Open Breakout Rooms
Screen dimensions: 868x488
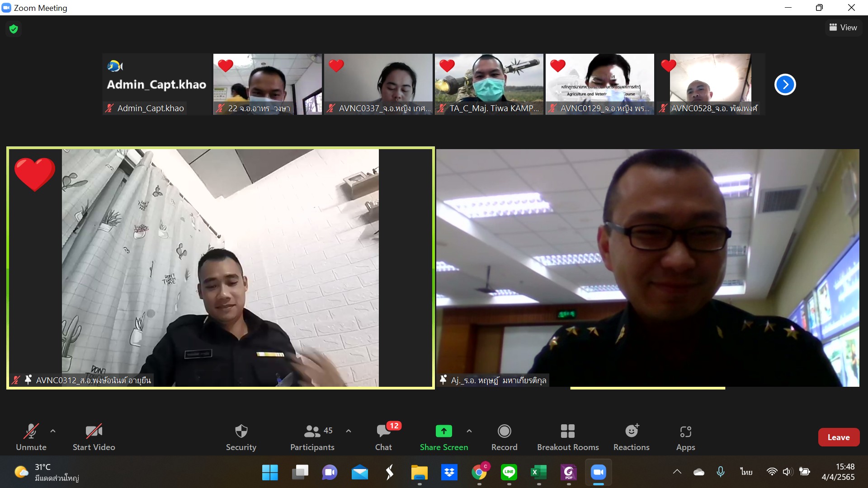point(568,437)
